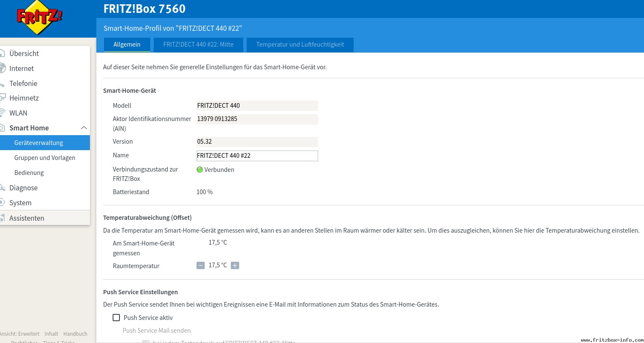Image resolution: width=644 pixels, height=343 pixels.
Task: Enable the Push Service aktiv checkbox
Action: tap(116, 318)
